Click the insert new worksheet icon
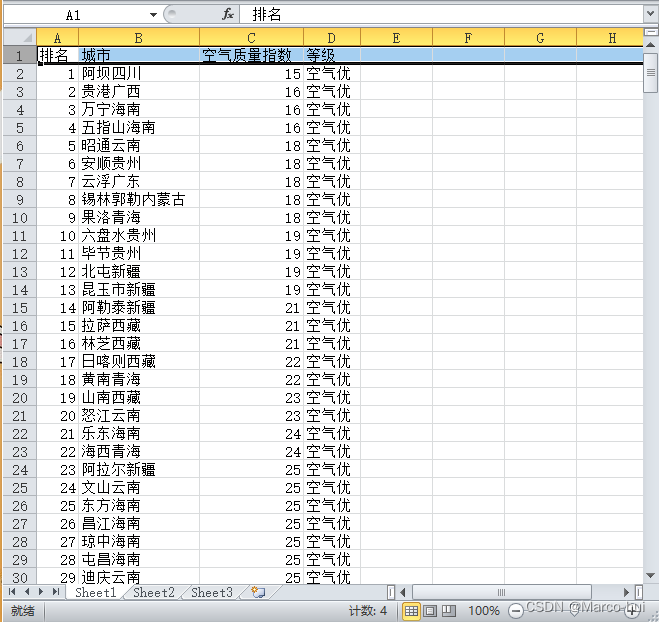The height and width of the screenshot is (622, 660). click(x=258, y=592)
